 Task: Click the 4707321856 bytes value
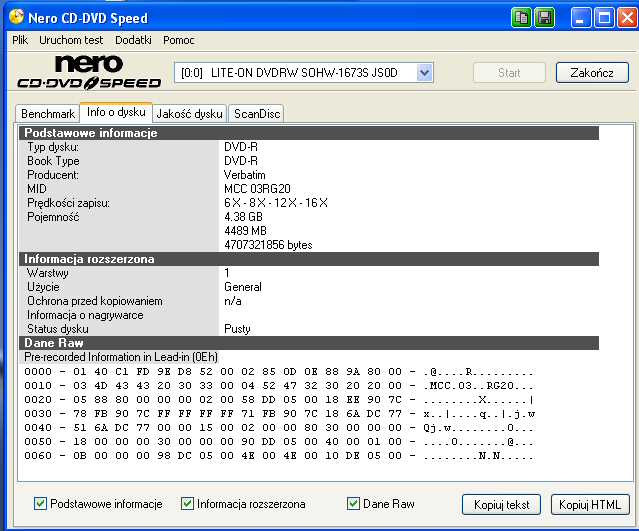[x=268, y=245]
